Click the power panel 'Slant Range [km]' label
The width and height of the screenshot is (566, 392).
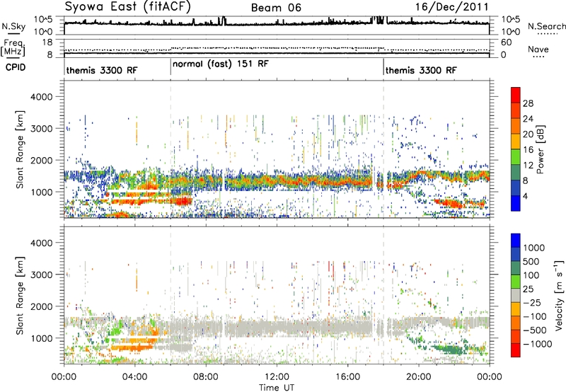(x=20, y=149)
